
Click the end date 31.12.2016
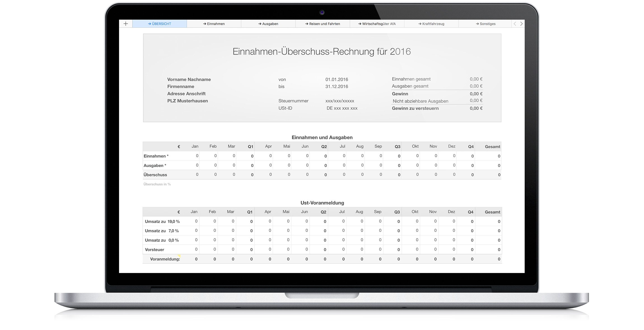pyautogui.click(x=337, y=86)
